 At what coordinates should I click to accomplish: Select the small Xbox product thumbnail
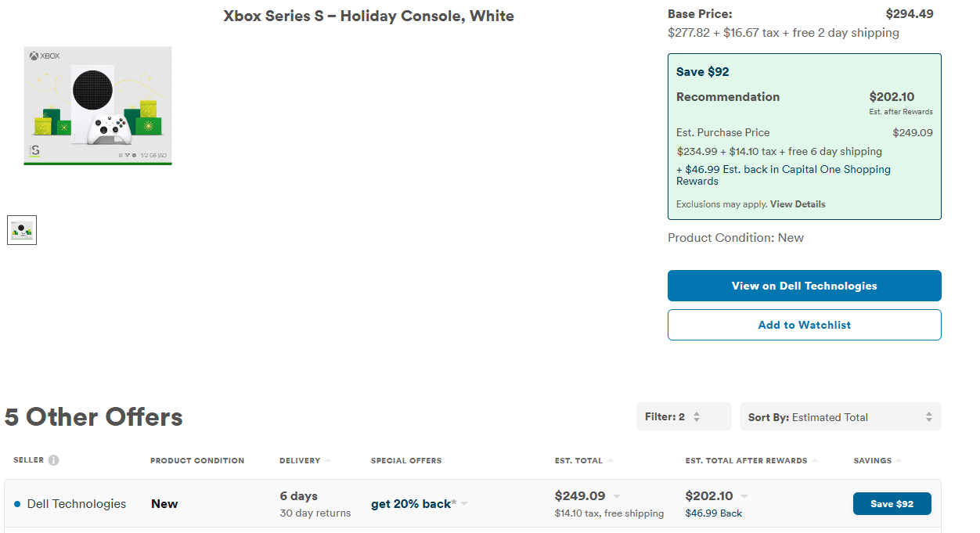tap(22, 230)
